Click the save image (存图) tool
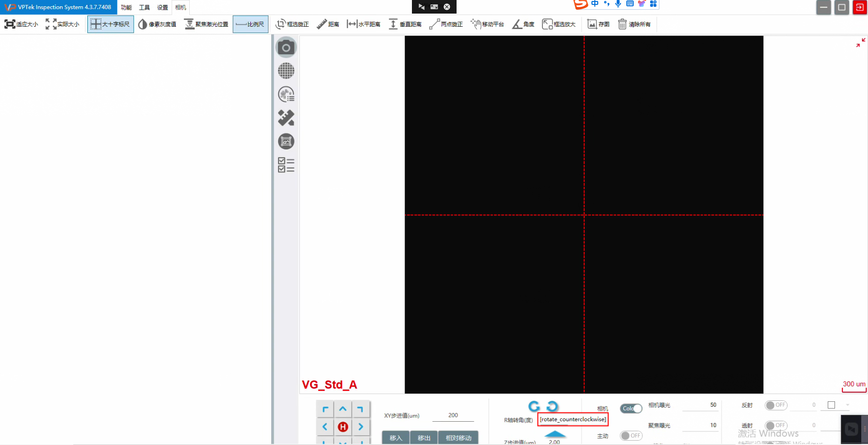 tap(598, 24)
